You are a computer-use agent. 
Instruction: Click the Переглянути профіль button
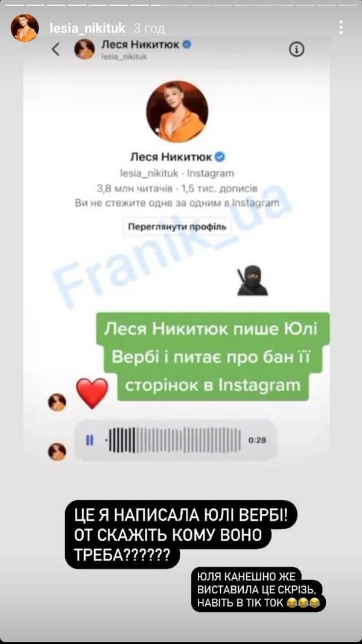177,226
